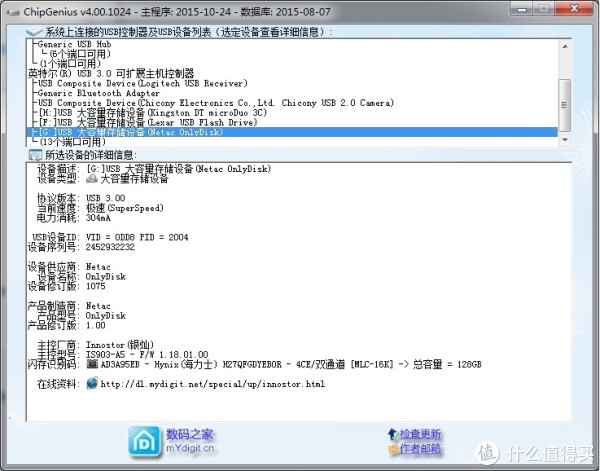This screenshot has width=600, height=471.
Task: Click the 304mA power consumption value
Action: (x=98, y=218)
